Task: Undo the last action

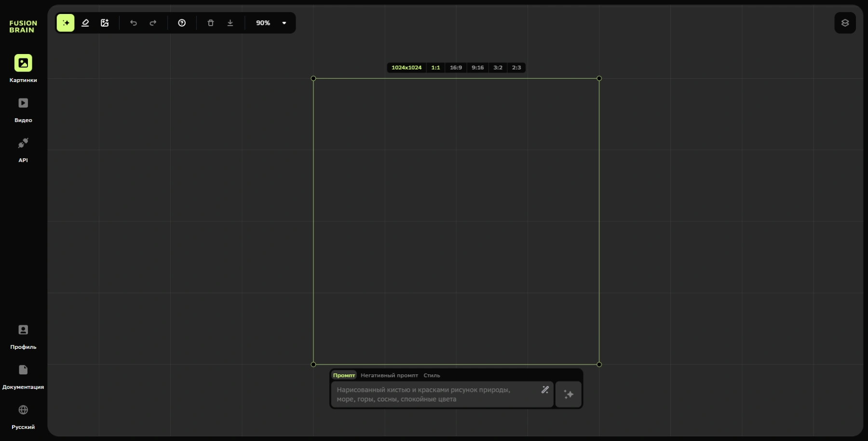Action: click(134, 23)
